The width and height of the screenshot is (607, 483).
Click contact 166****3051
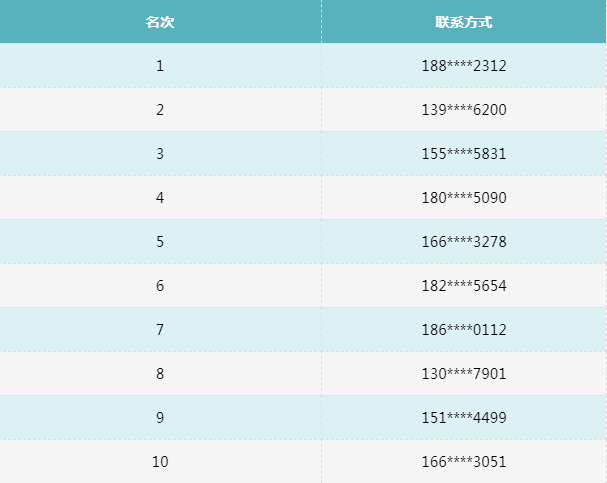[x=464, y=462]
